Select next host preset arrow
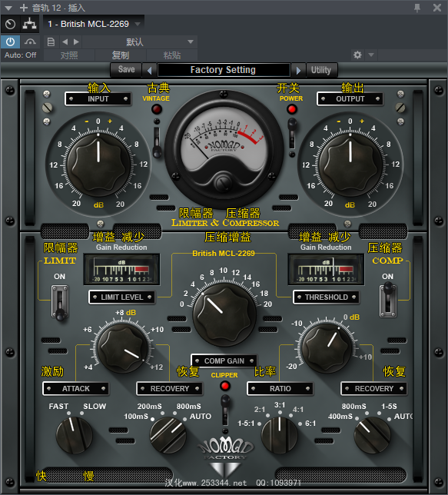The width and height of the screenshot is (448, 495). [76, 42]
